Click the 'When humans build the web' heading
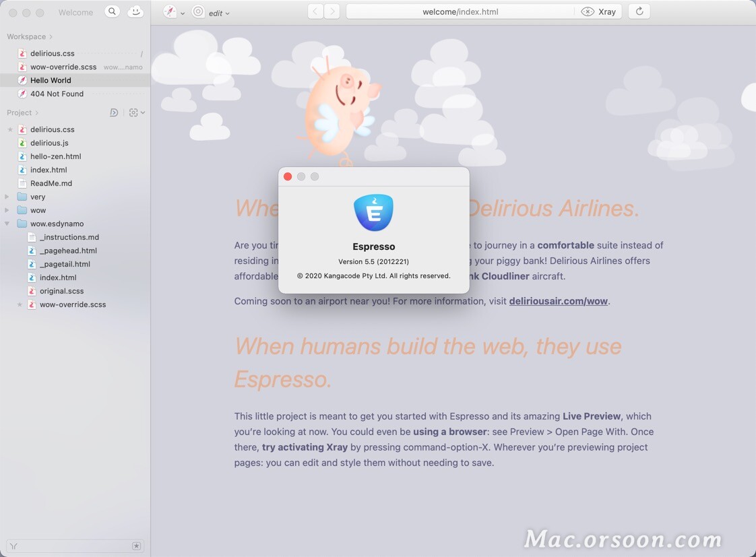 (428, 363)
